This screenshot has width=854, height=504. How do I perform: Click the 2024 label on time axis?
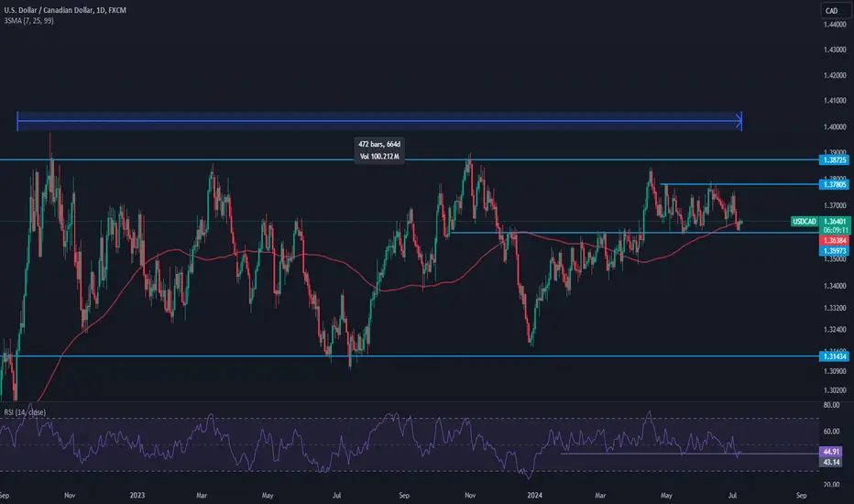tap(535, 495)
